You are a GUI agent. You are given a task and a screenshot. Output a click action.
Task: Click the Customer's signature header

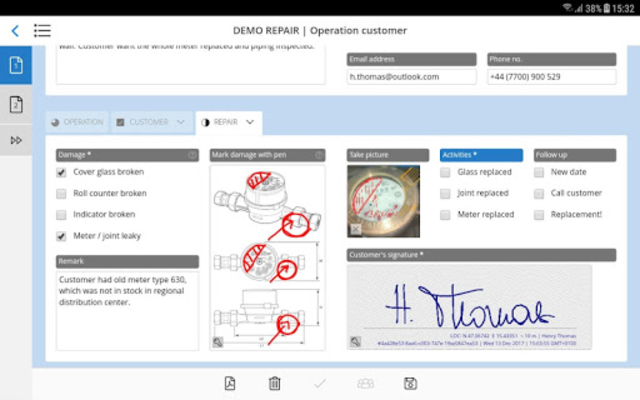(x=481, y=255)
